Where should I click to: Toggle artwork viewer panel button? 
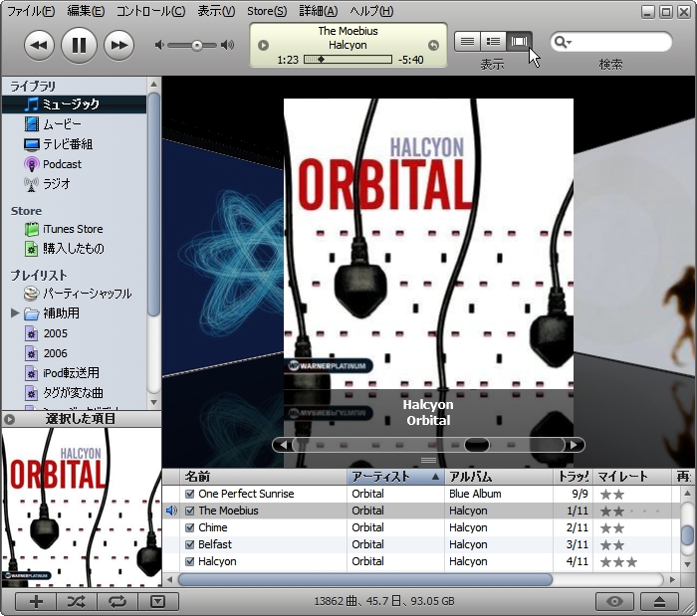click(x=158, y=602)
